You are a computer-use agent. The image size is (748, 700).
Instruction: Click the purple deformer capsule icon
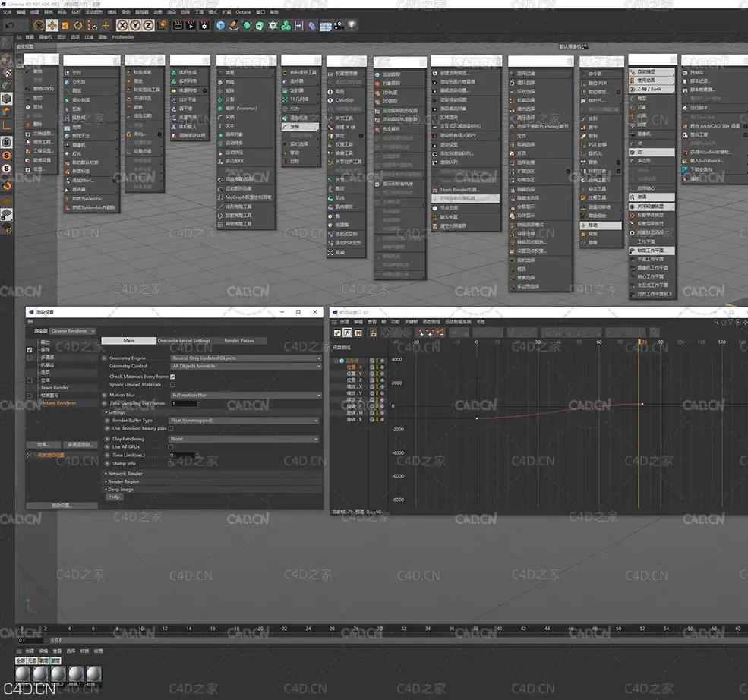click(x=312, y=25)
